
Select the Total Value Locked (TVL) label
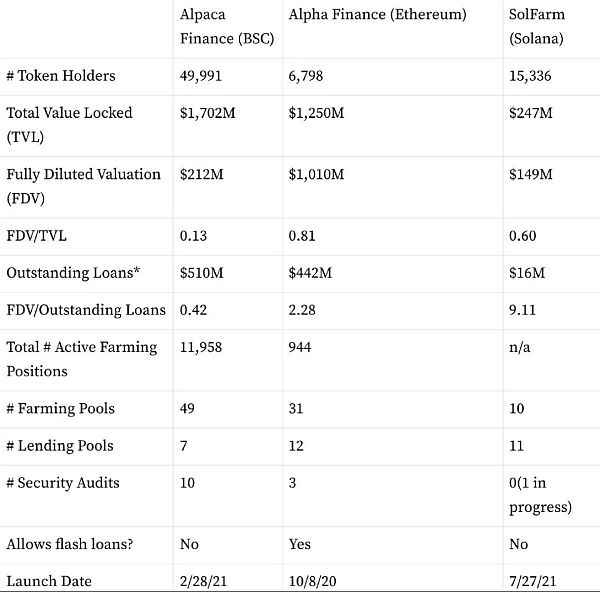pyautogui.click(x=69, y=125)
